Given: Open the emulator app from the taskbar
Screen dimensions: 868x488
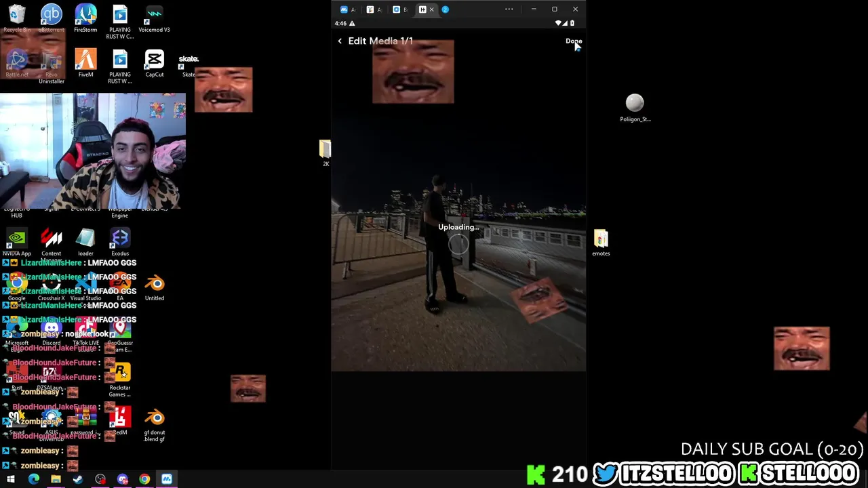Looking at the screenshot, I should click(x=167, y=479).
